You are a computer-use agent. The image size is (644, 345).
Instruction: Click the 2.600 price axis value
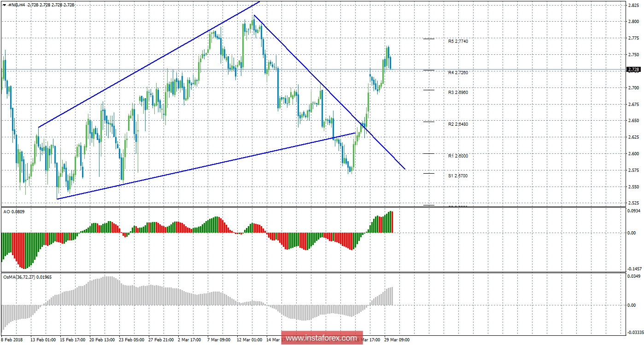tap(633, 154)
